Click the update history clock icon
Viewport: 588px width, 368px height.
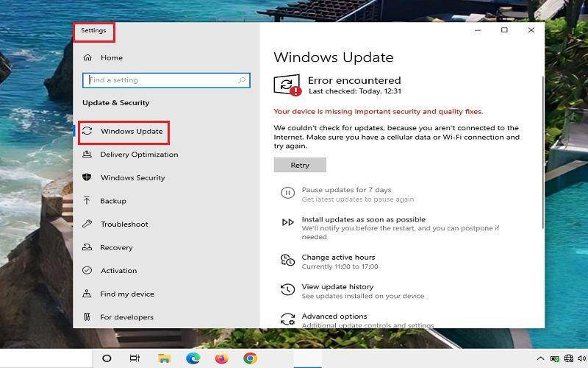tap(287, 289)
